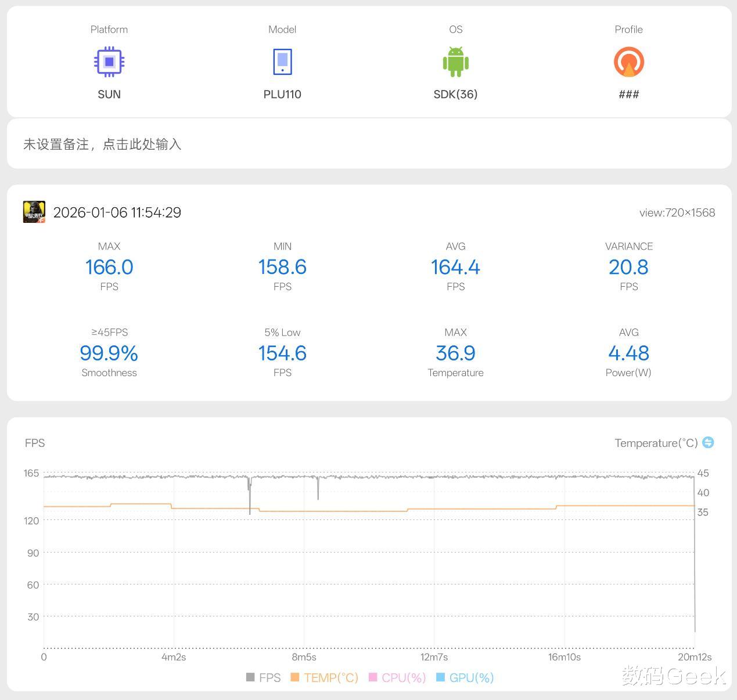
Task: Click the AVG Power 4.48 value
Action: pyautogui.click(x=628, y=353)
